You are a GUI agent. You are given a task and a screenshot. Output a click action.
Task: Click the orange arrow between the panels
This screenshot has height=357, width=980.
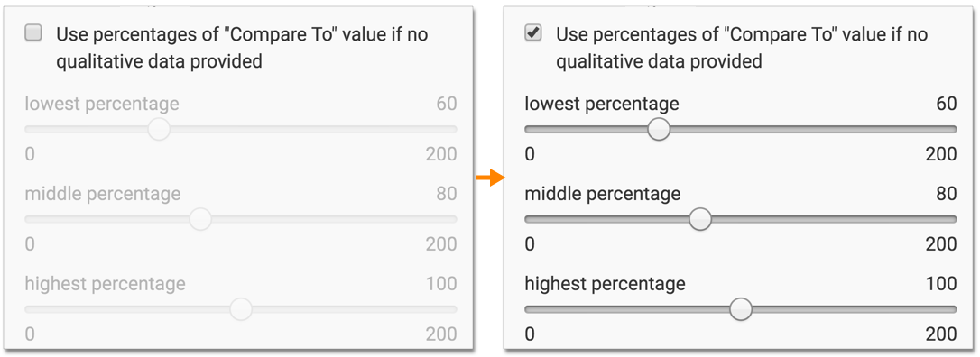pos(490,178)
